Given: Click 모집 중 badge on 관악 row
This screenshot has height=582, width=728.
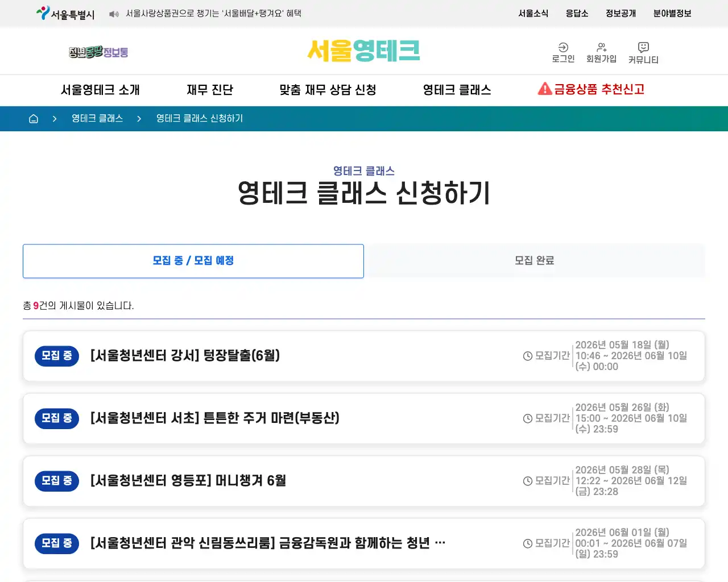Looking at the screenshot, I should [x=57, y=543].
